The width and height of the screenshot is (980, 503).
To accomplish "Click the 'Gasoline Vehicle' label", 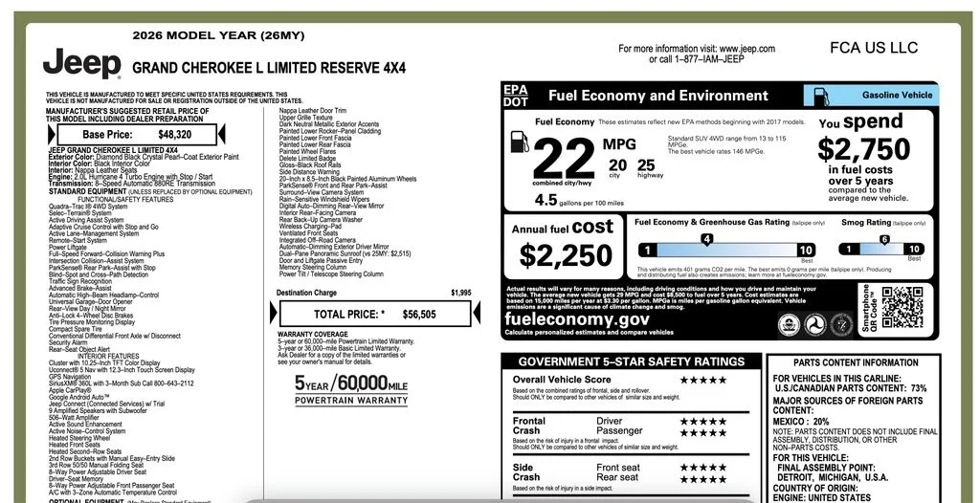I will [897, 96].
